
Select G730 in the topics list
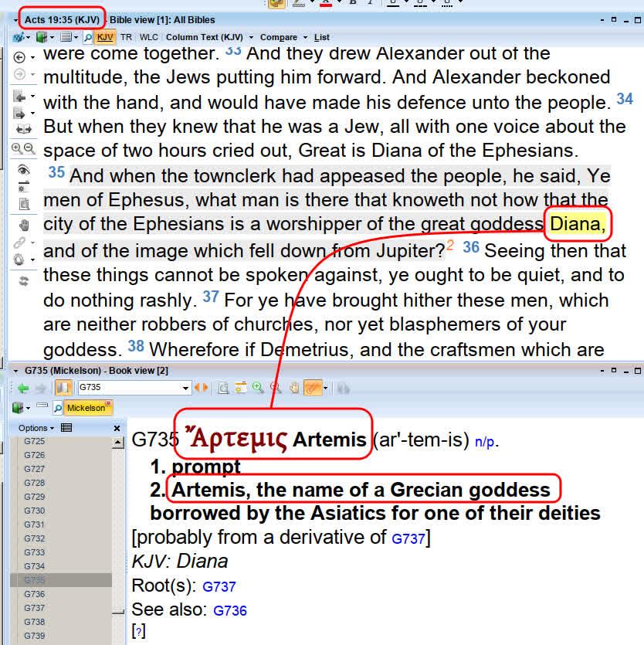coord(35,511)
